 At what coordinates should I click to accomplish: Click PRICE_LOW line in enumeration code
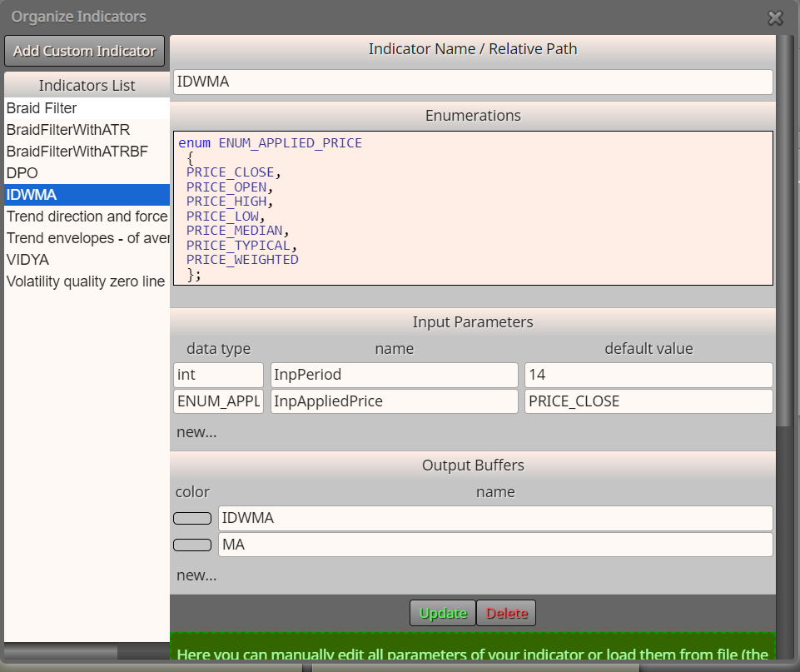pos(226,217)
